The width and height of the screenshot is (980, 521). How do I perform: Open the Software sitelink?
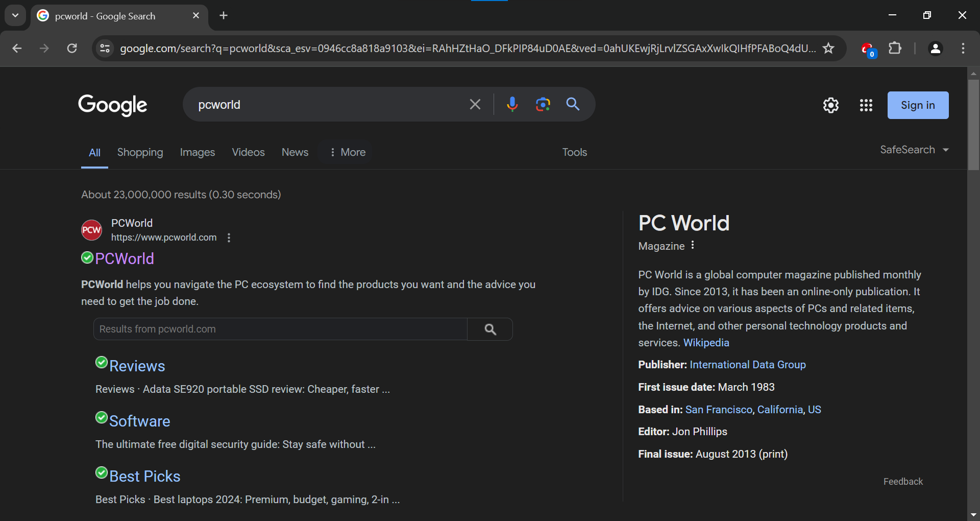click(x=139, y=421)
